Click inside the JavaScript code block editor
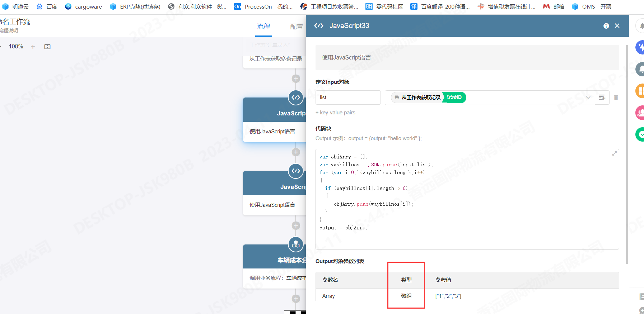The width and height of the screenshot is (644, 314). pyautogui.click(x=467, y=199)
